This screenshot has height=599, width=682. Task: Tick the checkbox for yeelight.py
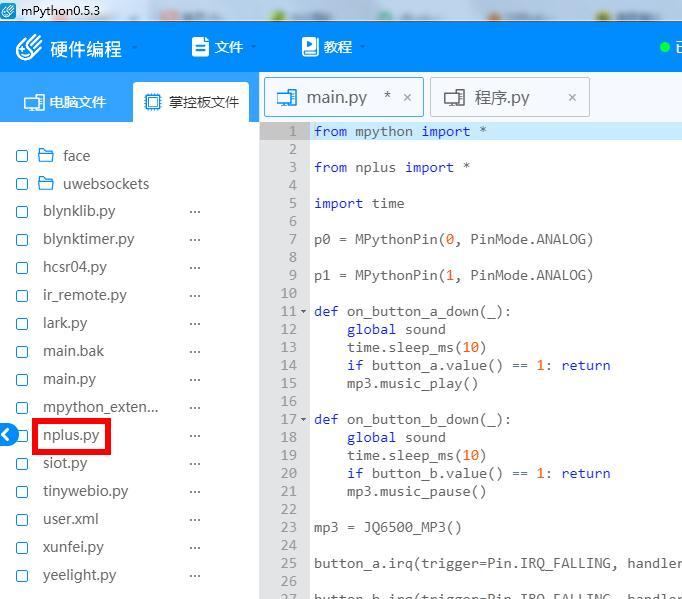point(22,576)
